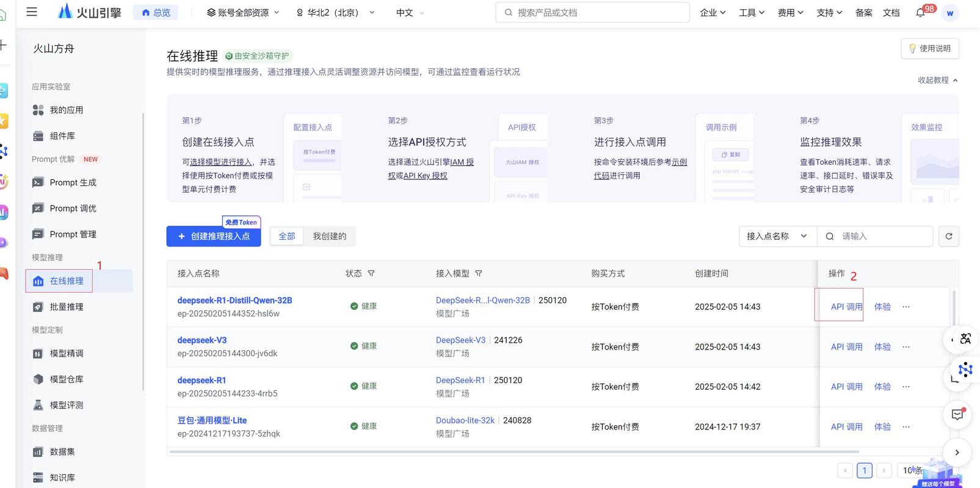Image resolution: width=980 pixels, height=488 pixels.
Task: Click the table horizontal scrollbar
Action: pos(514,452)
